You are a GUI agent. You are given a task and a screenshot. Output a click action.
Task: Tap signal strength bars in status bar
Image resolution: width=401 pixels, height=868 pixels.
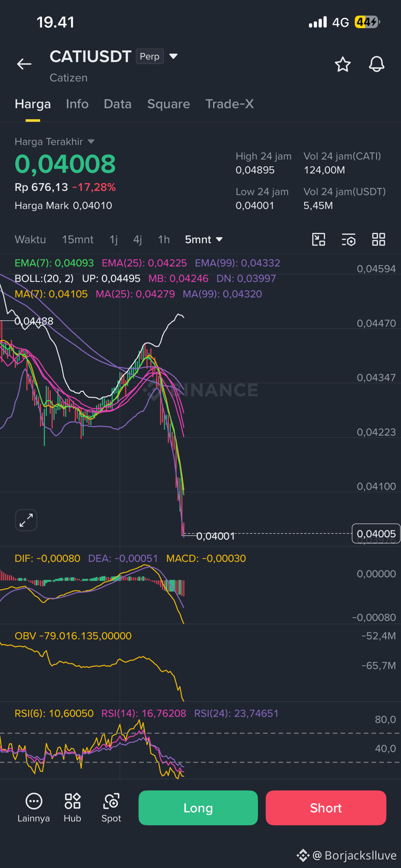tap(318, 22)
